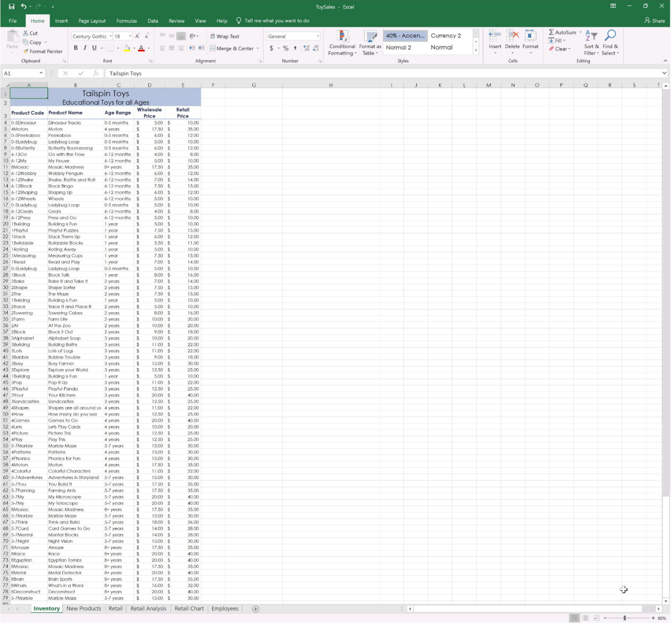Open the New Products sheet tab
The width and height of the screenshot is (672, 624).
(x=84, y=609)
